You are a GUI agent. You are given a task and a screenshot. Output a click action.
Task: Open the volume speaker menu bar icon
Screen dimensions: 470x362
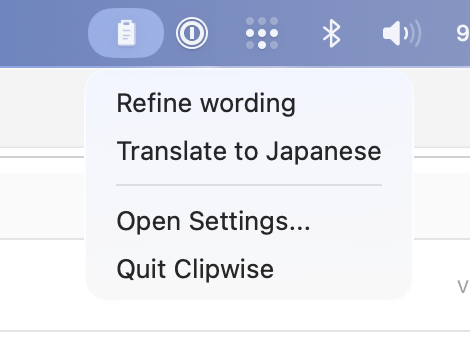(x=402, y=33)
